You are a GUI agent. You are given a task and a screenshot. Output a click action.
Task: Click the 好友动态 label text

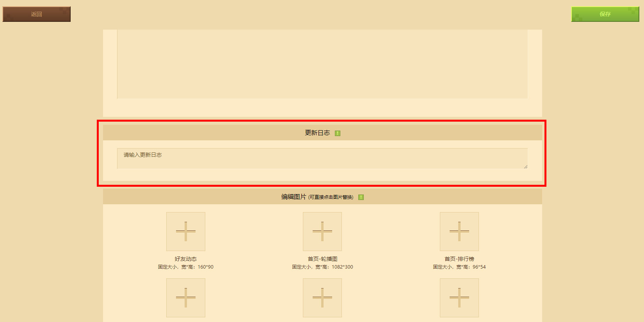click(x=186, y=259)
